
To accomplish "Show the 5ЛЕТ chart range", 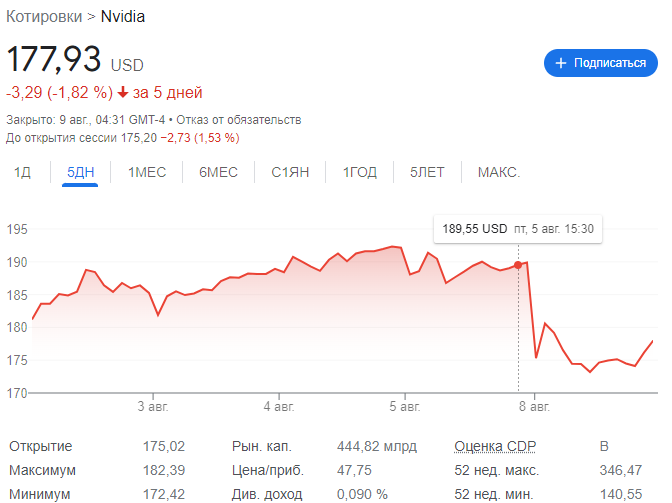I will pos(427,172).
